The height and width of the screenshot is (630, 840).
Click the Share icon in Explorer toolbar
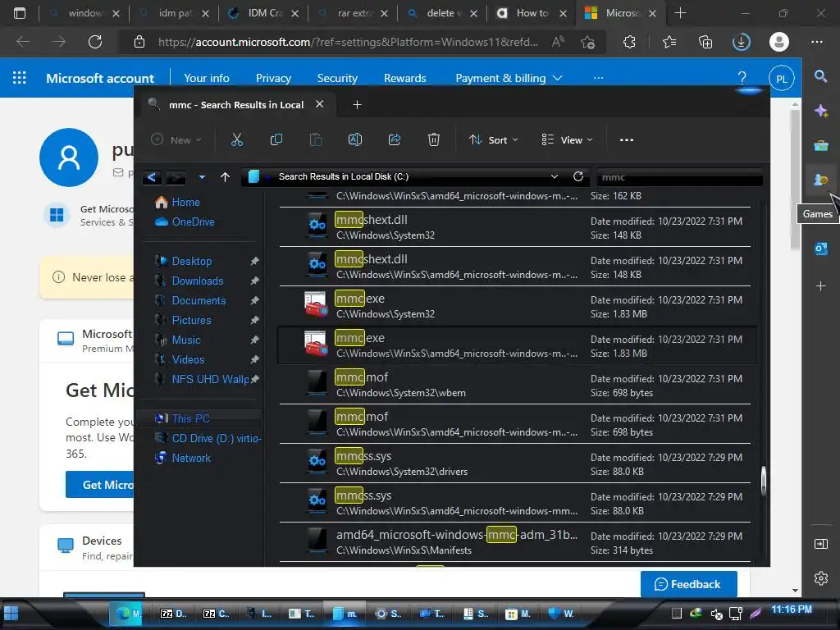click(395, 139)
